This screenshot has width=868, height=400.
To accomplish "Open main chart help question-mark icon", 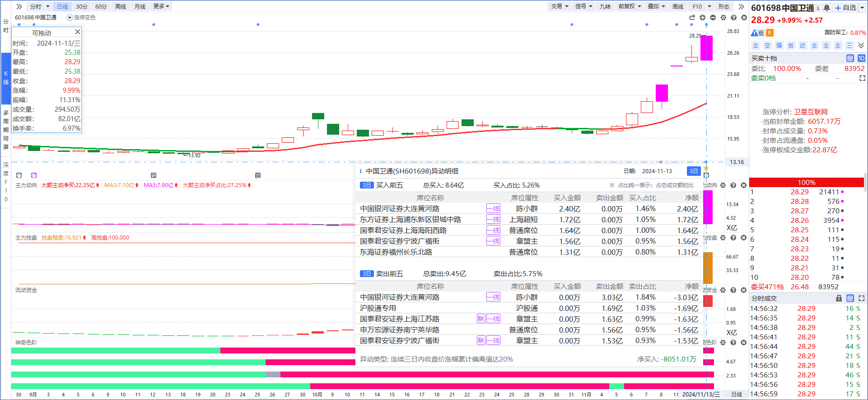I will point(733,18).
